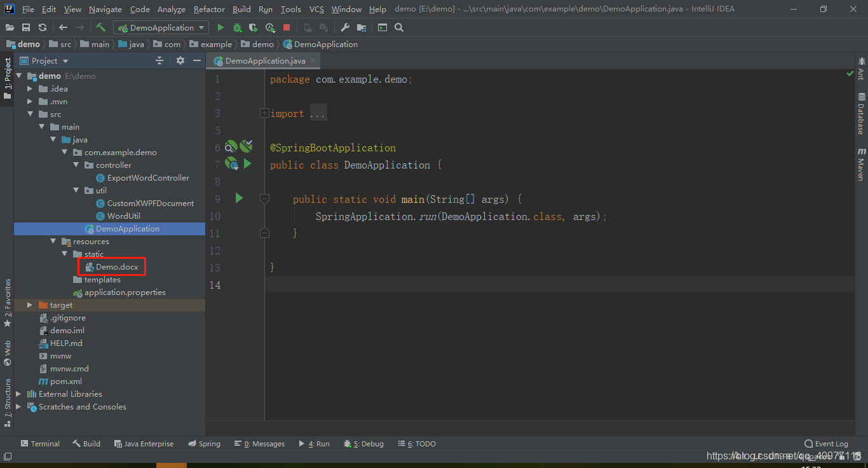Expand the target folder
Screen dimensions: 868x468
[x=30, y=305]
